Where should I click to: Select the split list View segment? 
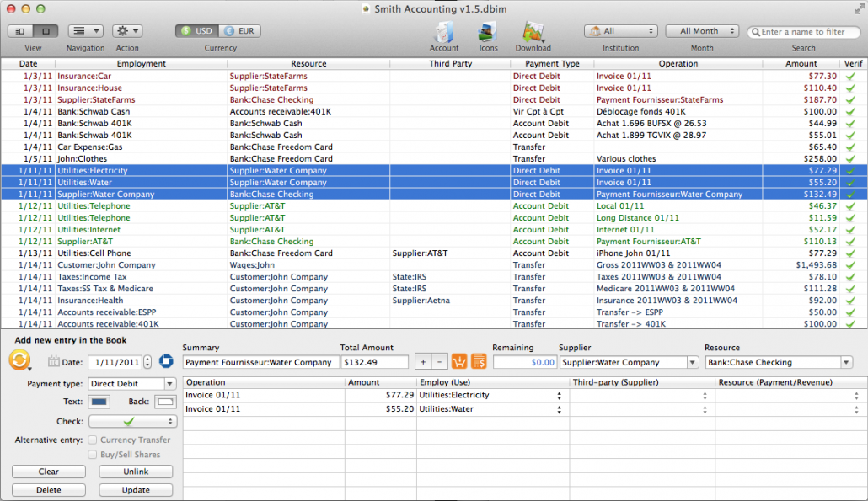click(20, 31)
